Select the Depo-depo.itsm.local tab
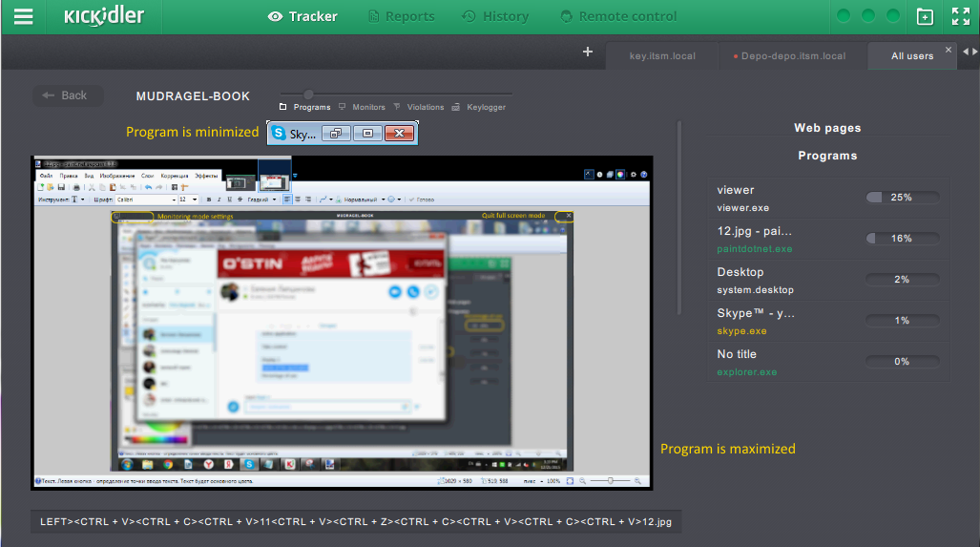 coord(790,56)
